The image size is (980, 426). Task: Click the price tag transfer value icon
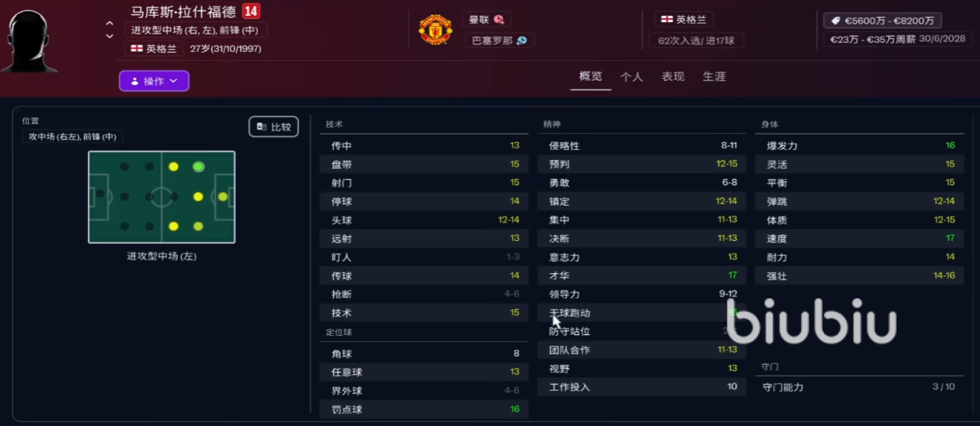[x=834, y=21]
